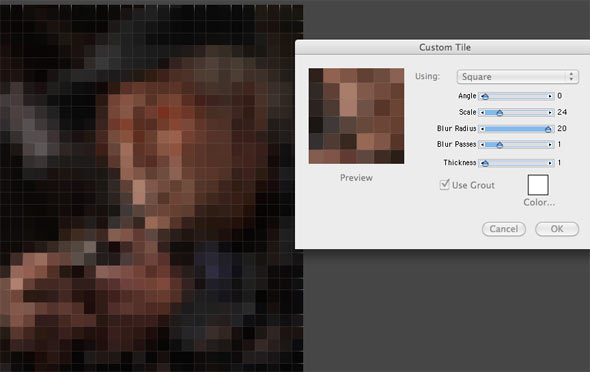Click the Blur Passes slider handle

[x=499, y=145]
